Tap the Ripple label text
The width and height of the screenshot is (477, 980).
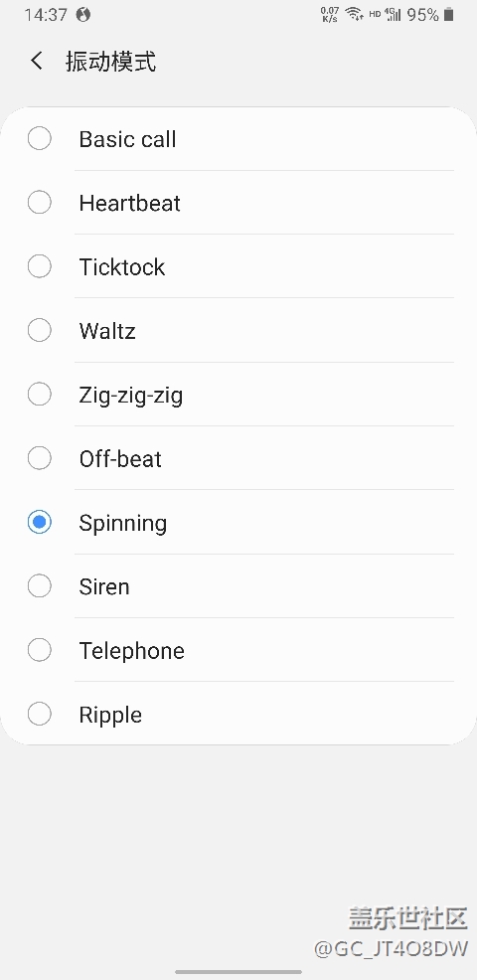pos(110,715)
